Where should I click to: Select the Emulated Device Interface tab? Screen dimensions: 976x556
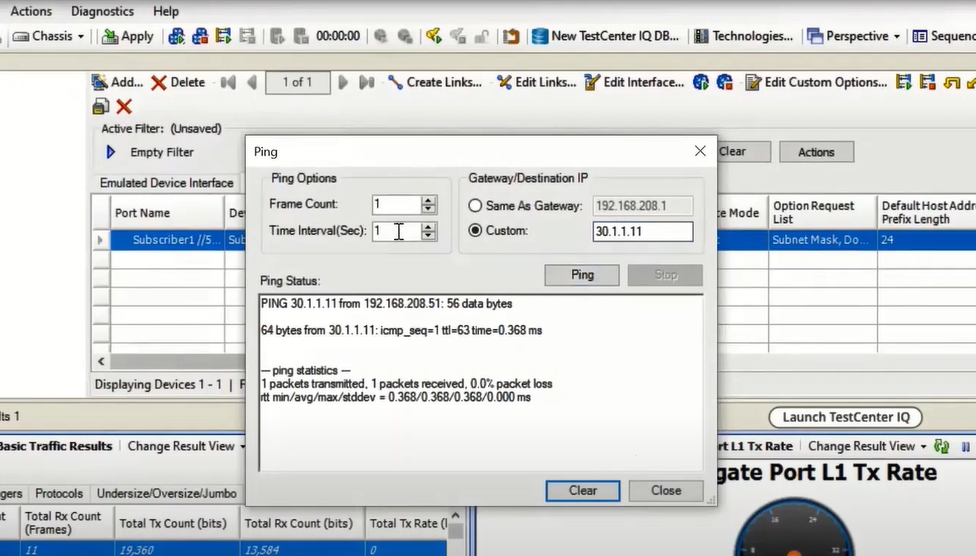coord(166,182)
